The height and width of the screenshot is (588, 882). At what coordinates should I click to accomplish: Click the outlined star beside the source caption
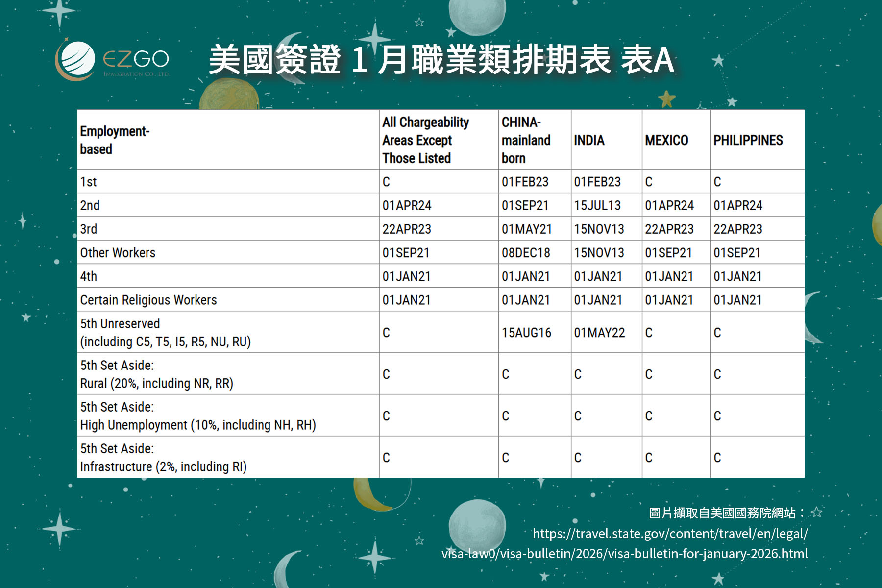pos(816,513)
